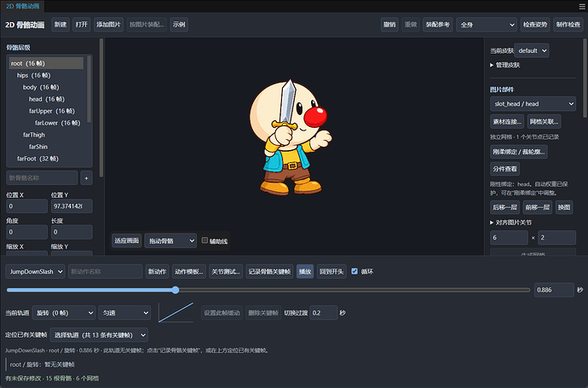Open the 旋转 (0 帧) track dropdown
Screen dimensions: 588x388
click(64, 313)
